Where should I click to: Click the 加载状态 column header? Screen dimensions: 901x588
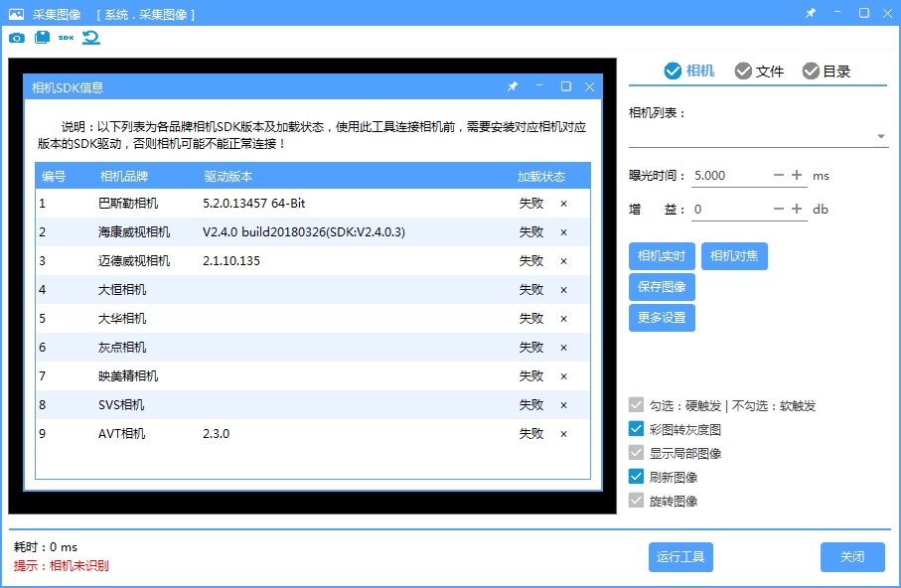541,177
